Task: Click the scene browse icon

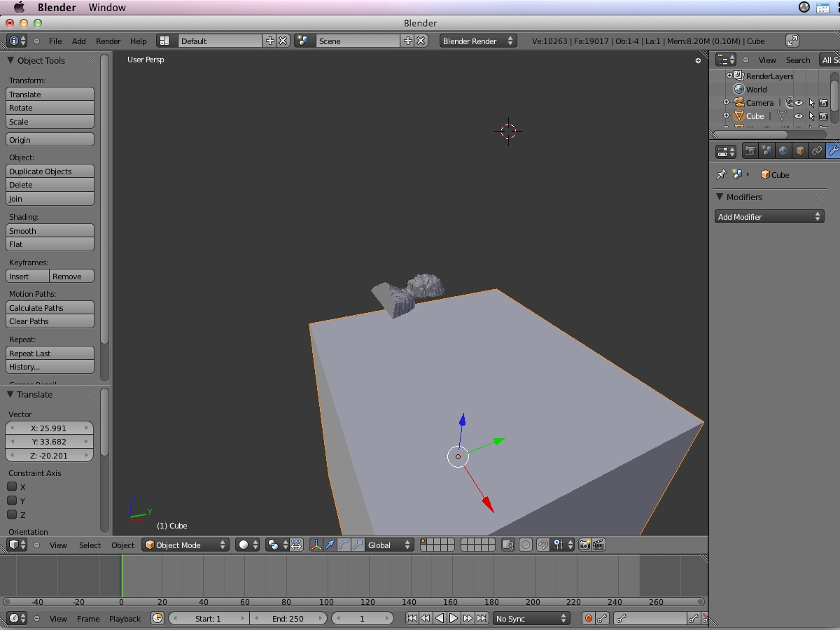Action: (x=305, y=41)
